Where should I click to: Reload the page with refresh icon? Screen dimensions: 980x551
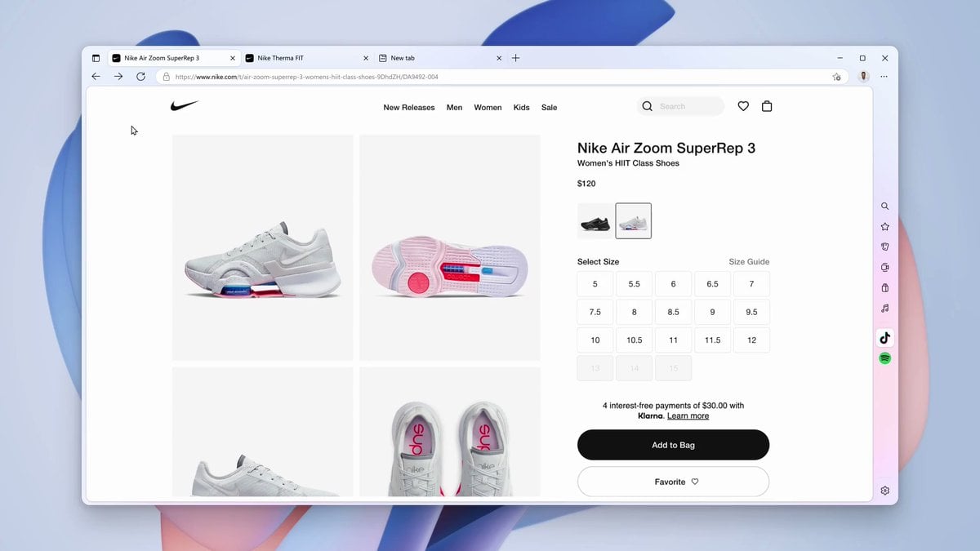[140, 77]
